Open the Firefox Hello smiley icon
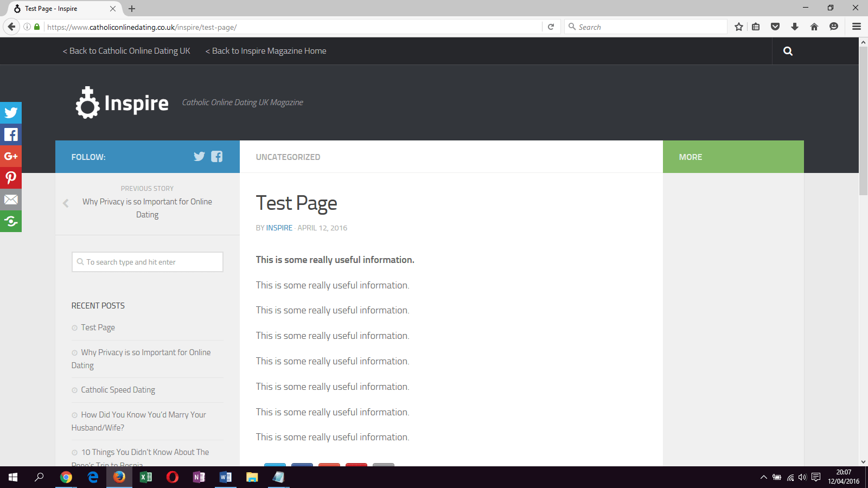 pos(834,27)
